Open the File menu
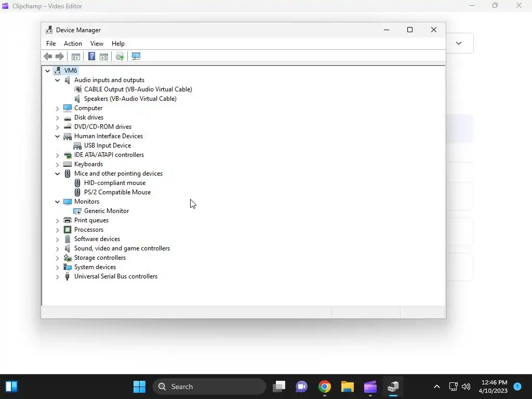This screenshot has height=399, width=532. pyautogui.click(x=51, y=44)
